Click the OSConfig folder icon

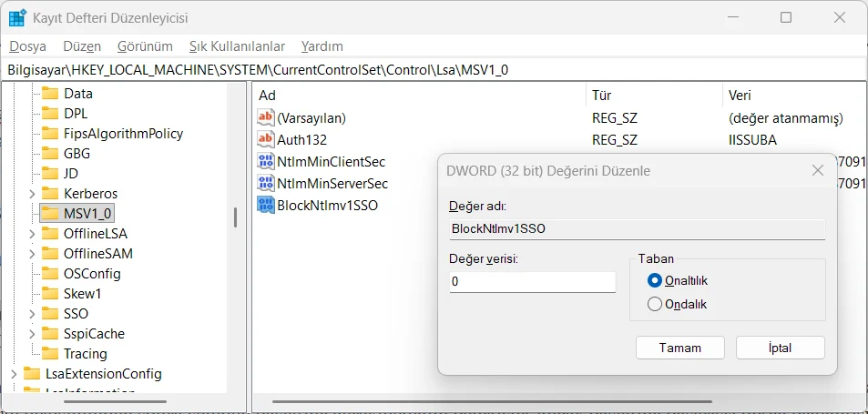point(50,274)
